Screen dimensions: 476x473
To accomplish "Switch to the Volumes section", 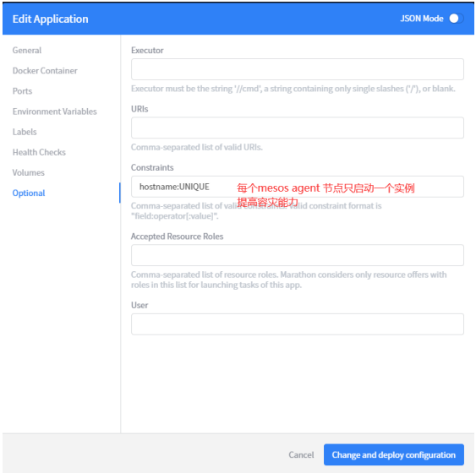I will [29, 172].
